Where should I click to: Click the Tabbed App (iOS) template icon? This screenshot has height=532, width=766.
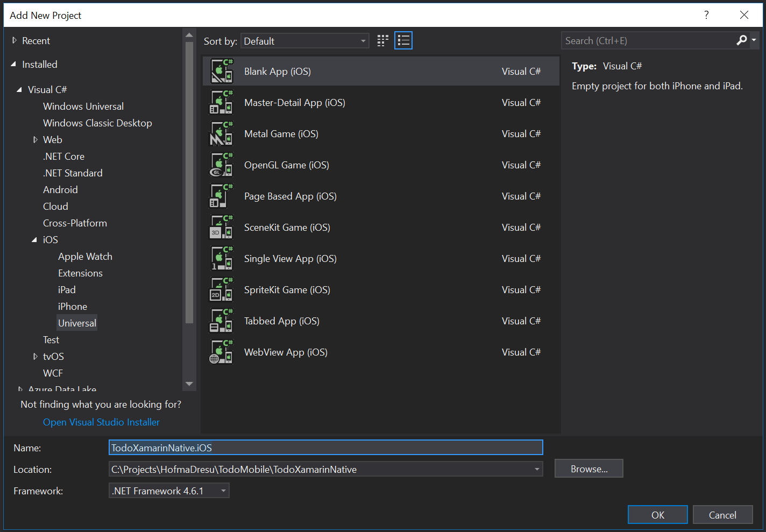click(x=221, y=321)
